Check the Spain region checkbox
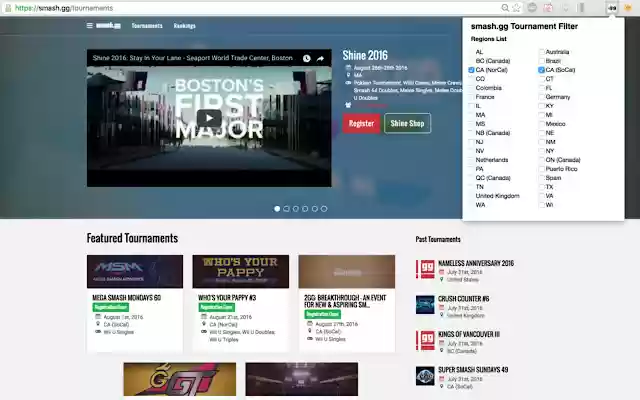Viewport: 640px width, 400px height. pyautogui.click(x=541, y=178)
